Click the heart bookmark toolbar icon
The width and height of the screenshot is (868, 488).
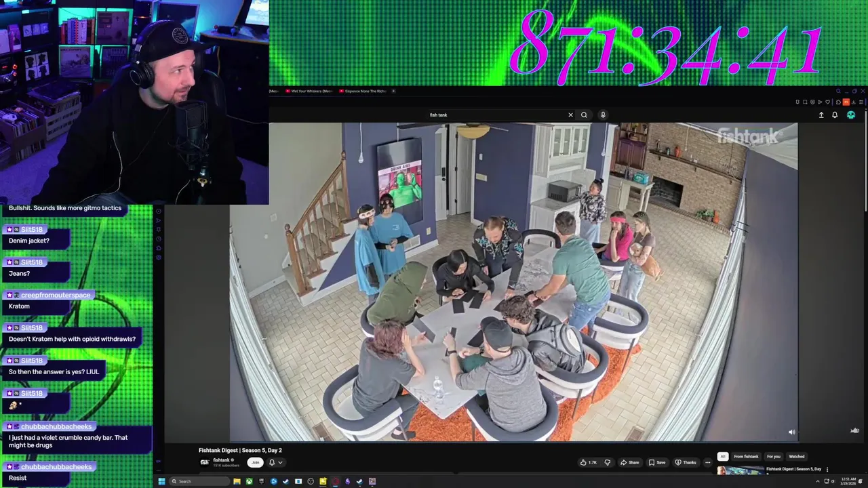coord(827,102)
